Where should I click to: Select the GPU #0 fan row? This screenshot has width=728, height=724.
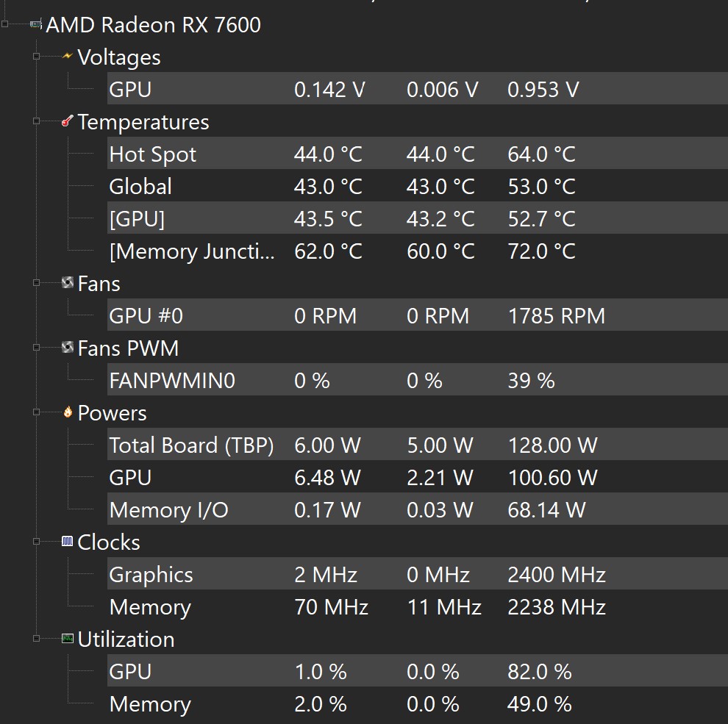coord(146,316)
